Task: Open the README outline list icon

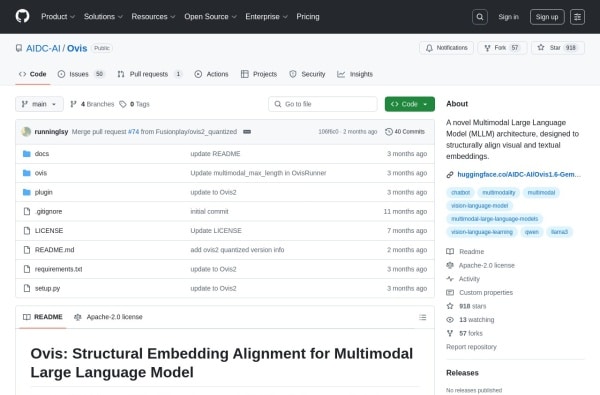Action: click(x=422, y=317)
